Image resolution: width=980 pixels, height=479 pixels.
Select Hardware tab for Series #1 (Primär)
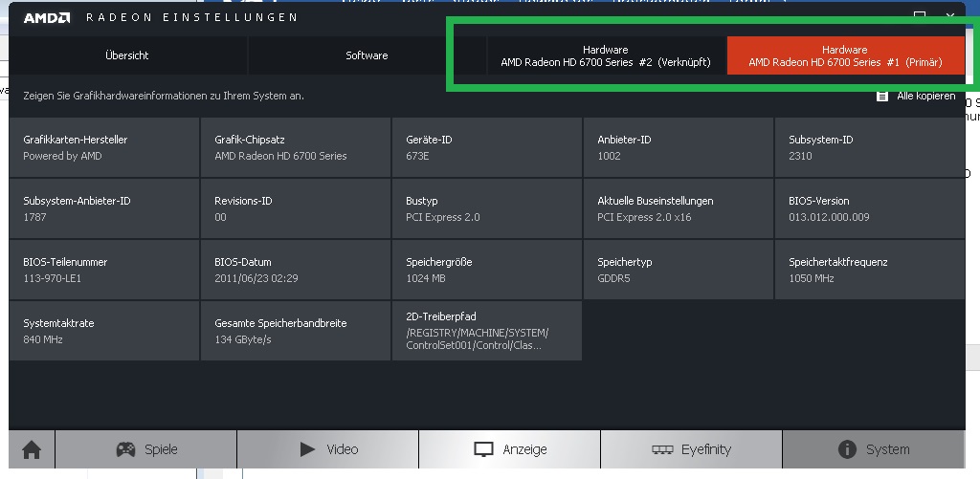coord(846,55)
